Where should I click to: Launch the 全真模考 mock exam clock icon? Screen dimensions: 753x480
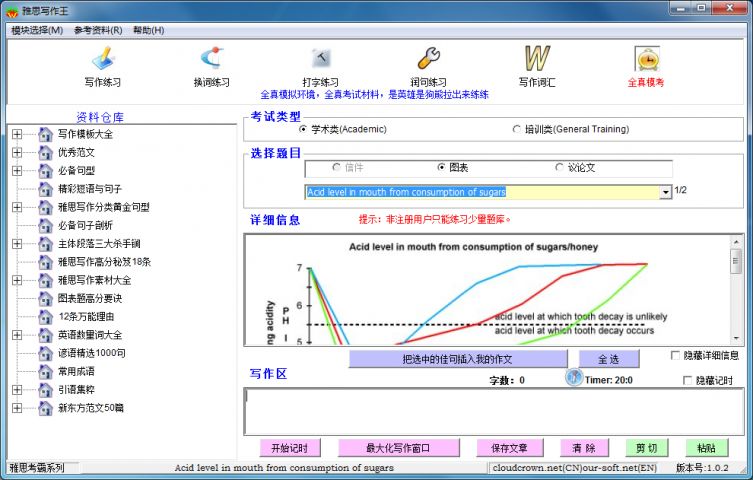646,58
